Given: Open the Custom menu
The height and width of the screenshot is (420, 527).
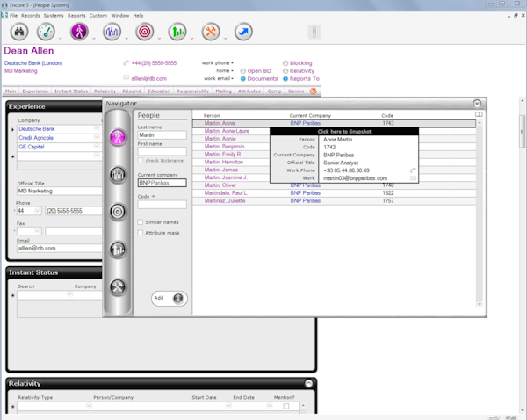Looking at the screenshot, I should [98, 16].
